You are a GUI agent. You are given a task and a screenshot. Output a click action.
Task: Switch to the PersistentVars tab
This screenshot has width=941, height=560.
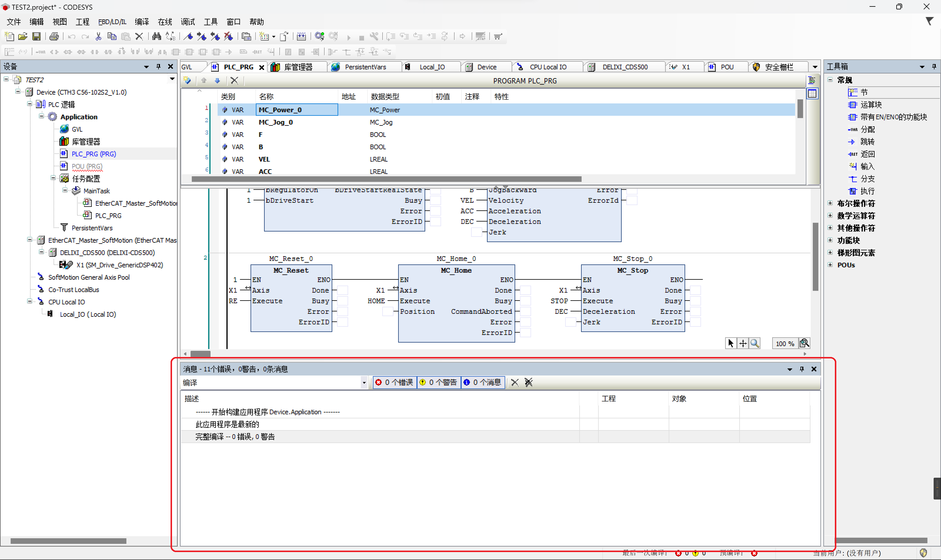pos(365,67)
